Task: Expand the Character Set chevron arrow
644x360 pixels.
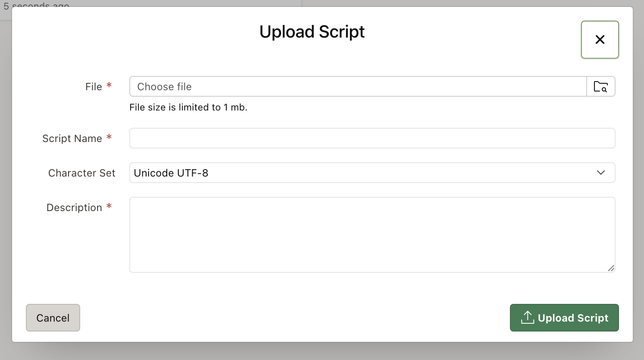Action: click(600, 173)
